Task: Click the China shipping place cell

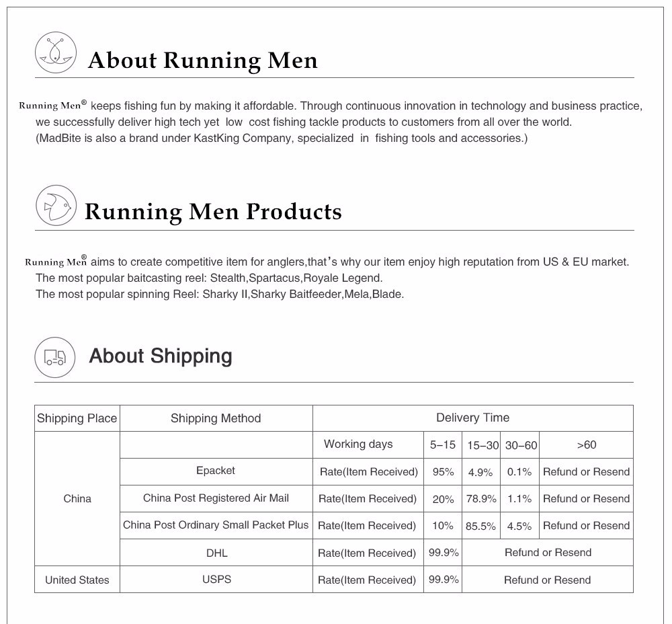Action: (x=77, y=498)
